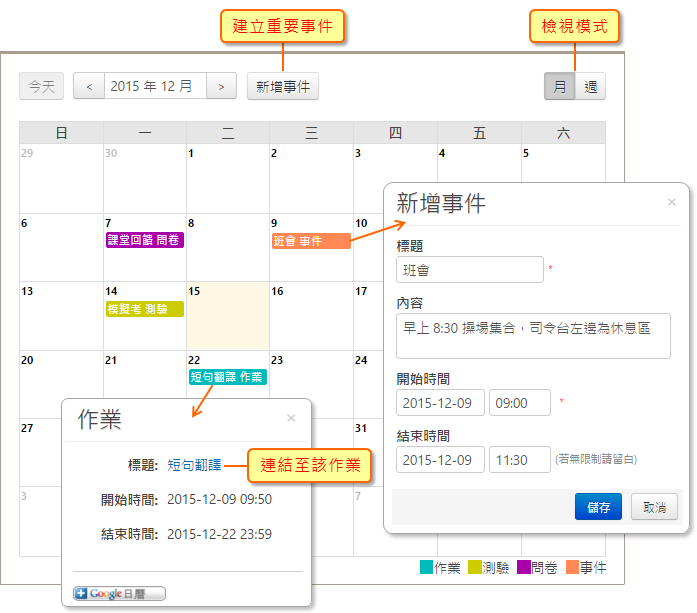Close the 作業 popup with X
The width and height of the screenshot is (697, 613).
tap(291, 418)
